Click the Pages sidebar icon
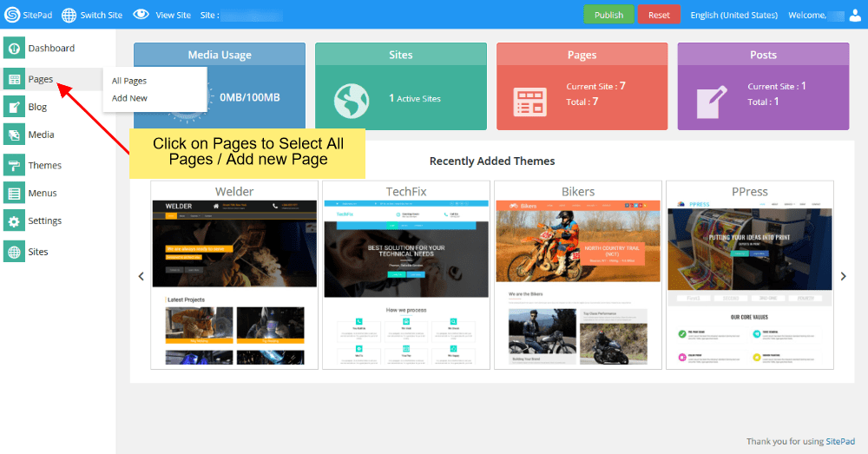The width and height of the screenshot is (868, 454). (x=14, y=79)
